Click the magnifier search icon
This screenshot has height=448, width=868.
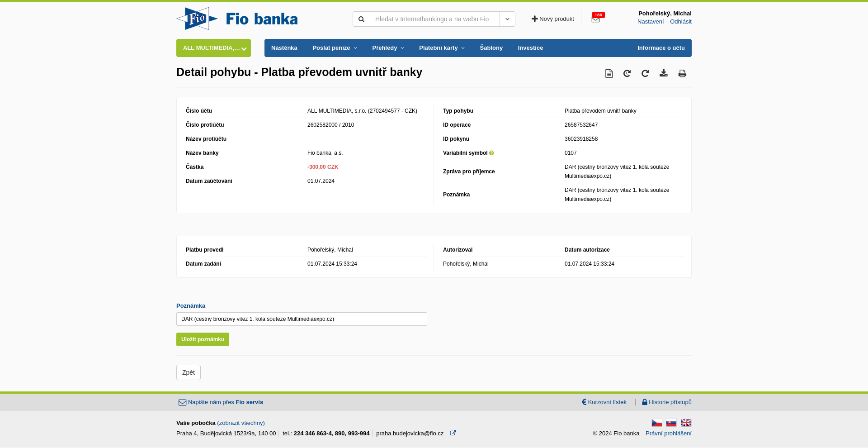(x=361, y=19)
